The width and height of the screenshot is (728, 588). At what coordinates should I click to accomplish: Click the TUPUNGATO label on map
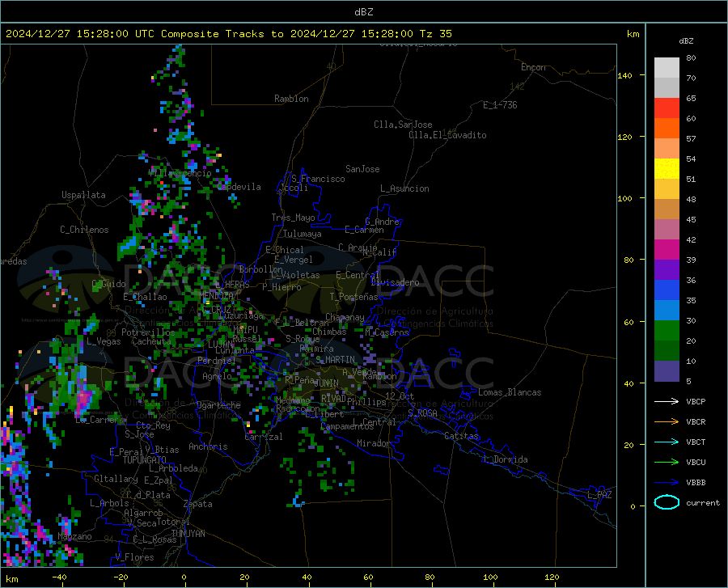[x=145, y=460]
